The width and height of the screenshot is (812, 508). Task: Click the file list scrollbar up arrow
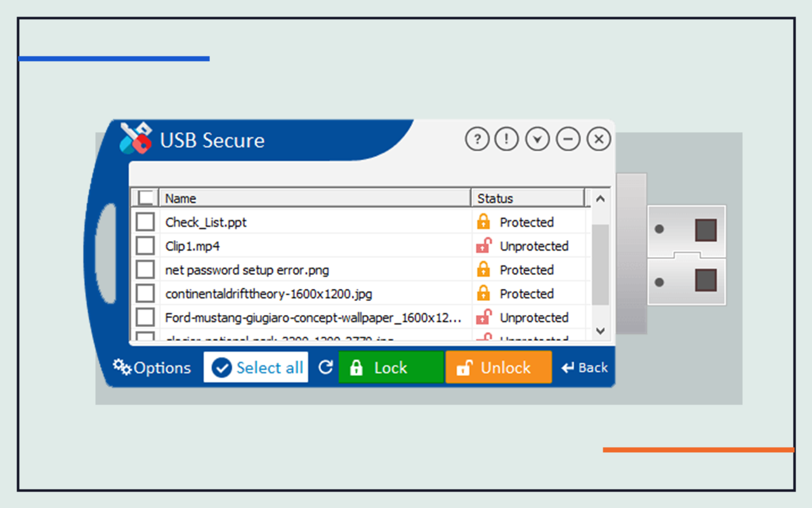pos(601,199)
